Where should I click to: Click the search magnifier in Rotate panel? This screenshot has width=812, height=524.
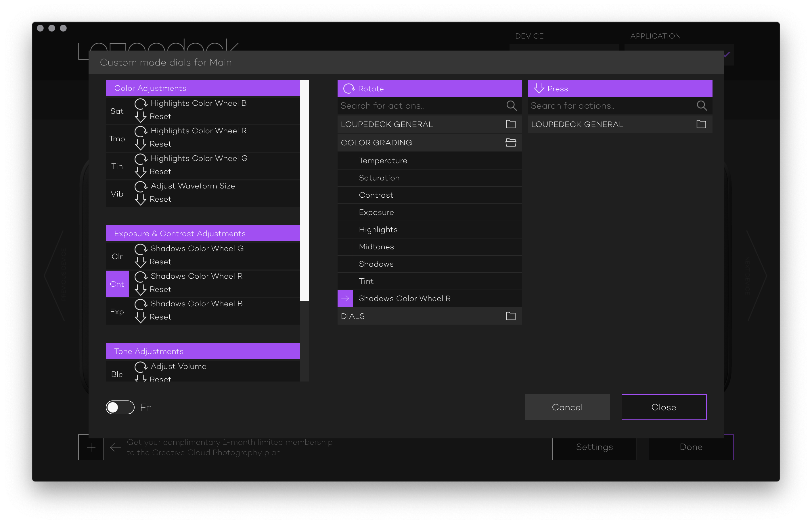coord(511,106)
